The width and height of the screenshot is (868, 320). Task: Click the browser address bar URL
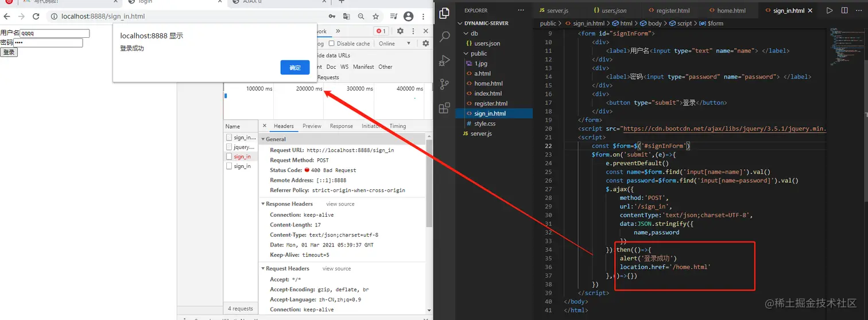103,17
